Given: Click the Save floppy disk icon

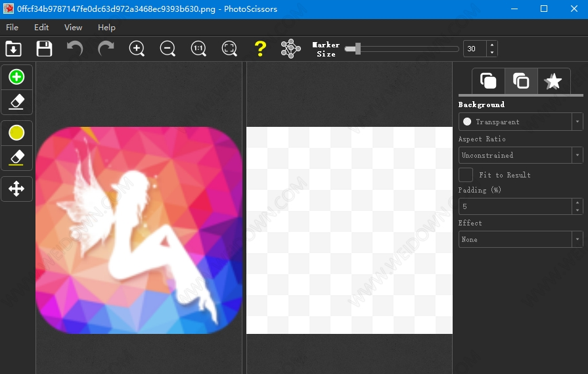Looking at the screenshot, I should (x=44, y=49).
